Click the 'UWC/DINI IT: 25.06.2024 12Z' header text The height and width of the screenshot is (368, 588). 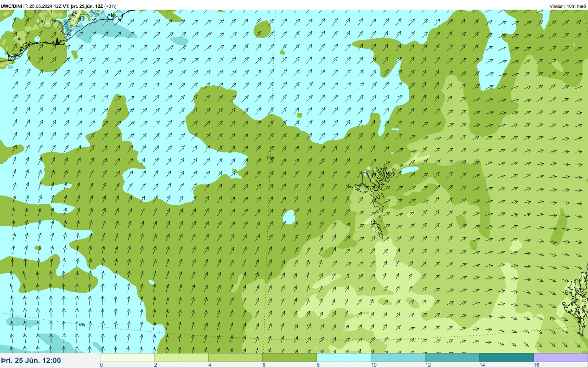31,6
